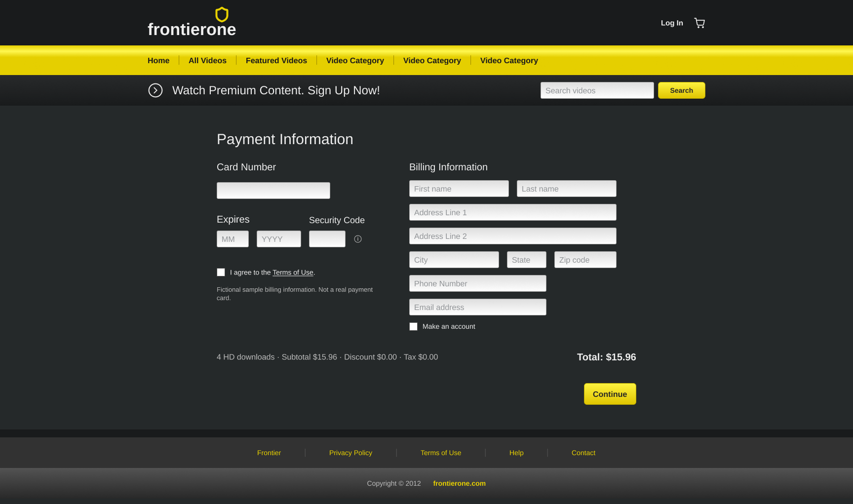Click the frontierone wordmark text

pos(192,30)
